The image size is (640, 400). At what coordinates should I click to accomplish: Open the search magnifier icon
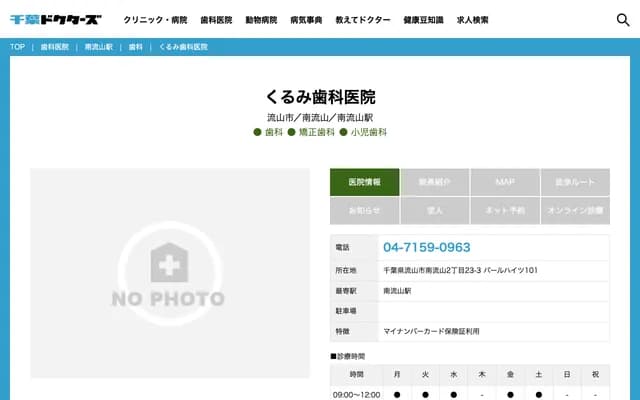pos(623,20)
